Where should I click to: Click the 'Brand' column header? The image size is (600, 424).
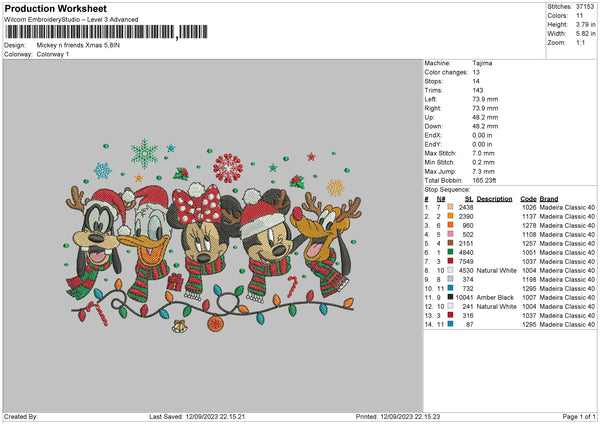click(549, 199)
